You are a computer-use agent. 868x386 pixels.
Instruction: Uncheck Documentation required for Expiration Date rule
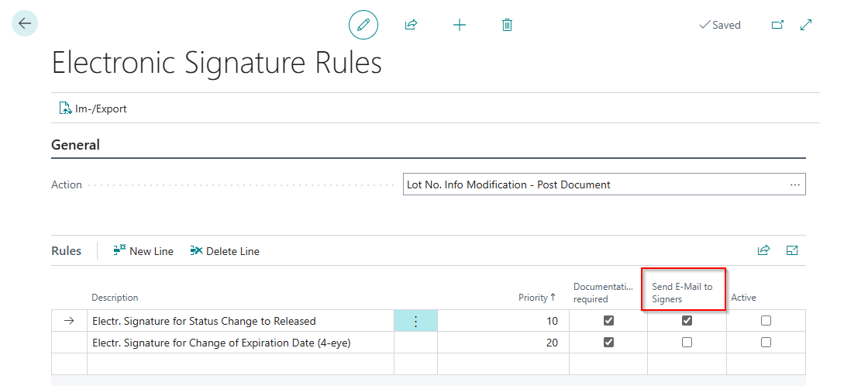(608, 343)
